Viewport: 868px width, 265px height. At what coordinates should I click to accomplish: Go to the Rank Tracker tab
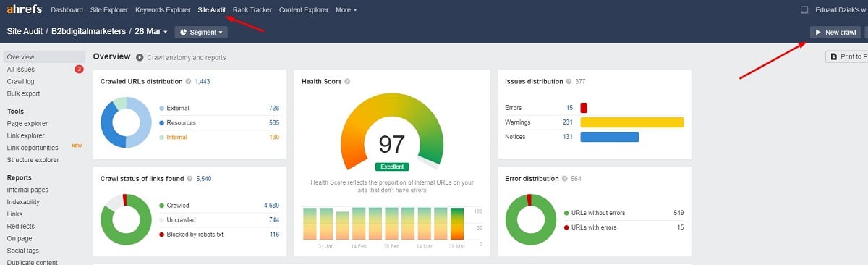click(x=252, y=10)
